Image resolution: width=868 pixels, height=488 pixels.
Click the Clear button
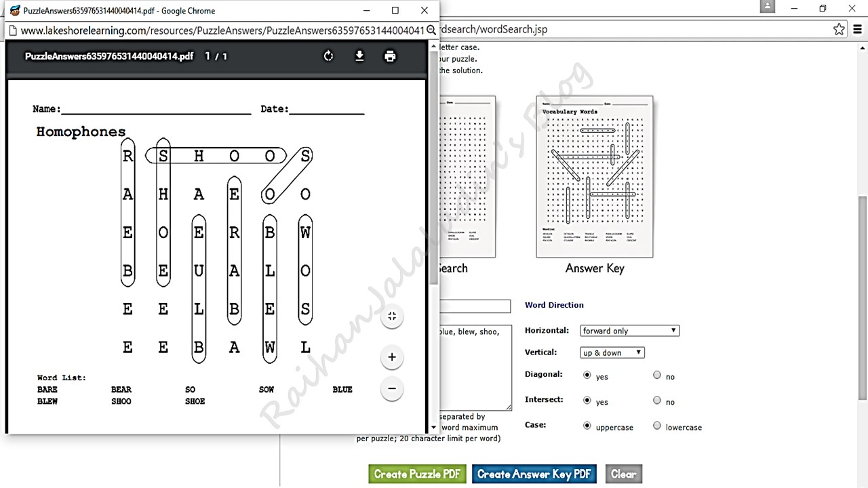(x=623, y=474)
